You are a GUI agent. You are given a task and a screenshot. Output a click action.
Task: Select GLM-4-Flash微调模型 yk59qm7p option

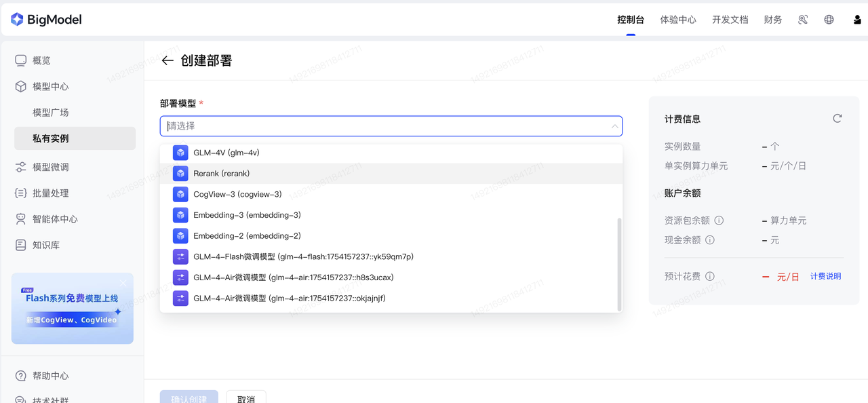click(x=391, y=256)
